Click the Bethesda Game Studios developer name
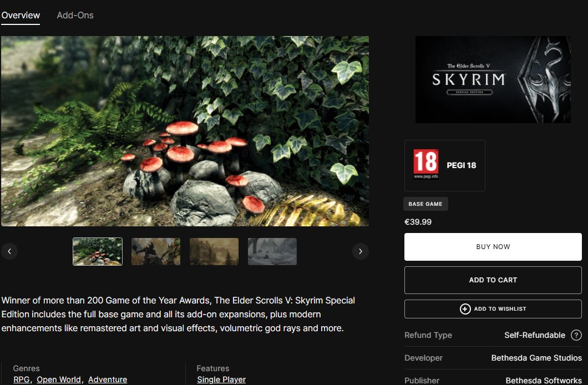Screen dimensions: 588x385 pyautogui.click(x=536, y=358)
